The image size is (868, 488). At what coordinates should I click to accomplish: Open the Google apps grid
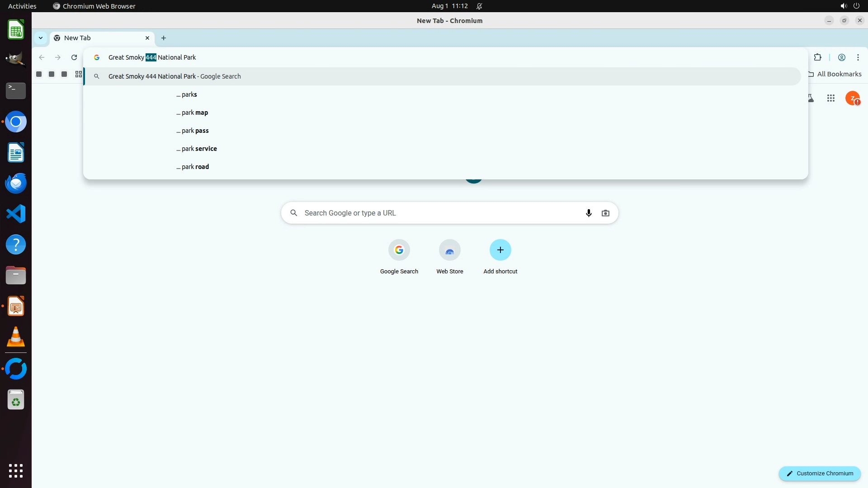pos(830,98)
